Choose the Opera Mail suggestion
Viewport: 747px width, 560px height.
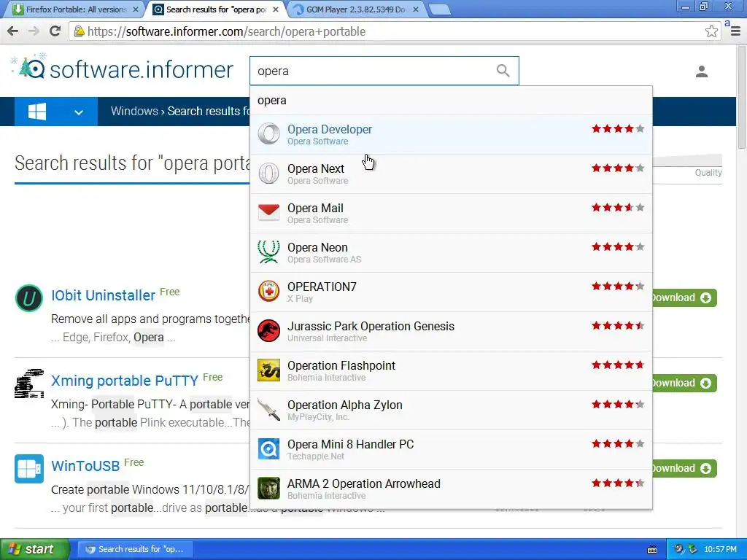tap(451, 214)
